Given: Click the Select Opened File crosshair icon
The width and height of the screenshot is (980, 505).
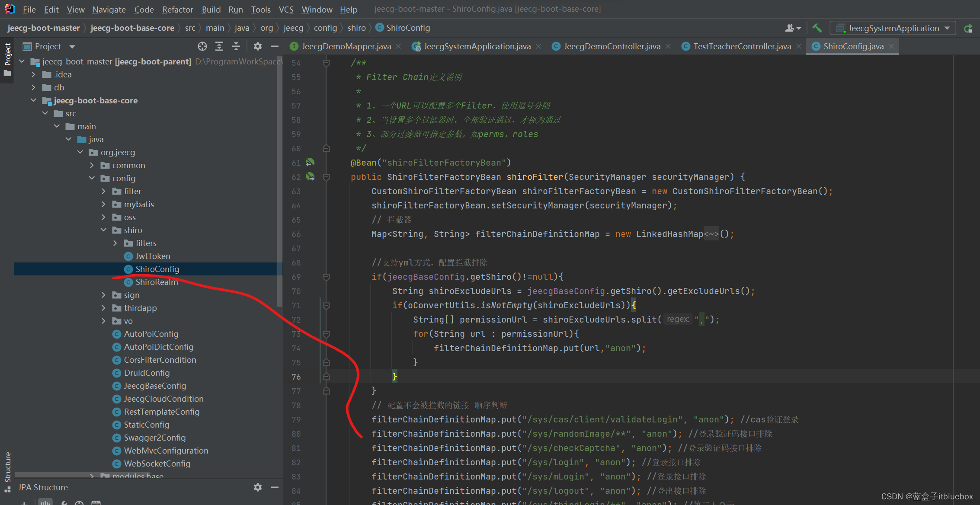Looking at the screenshot, I should click(x=202, y=46).
